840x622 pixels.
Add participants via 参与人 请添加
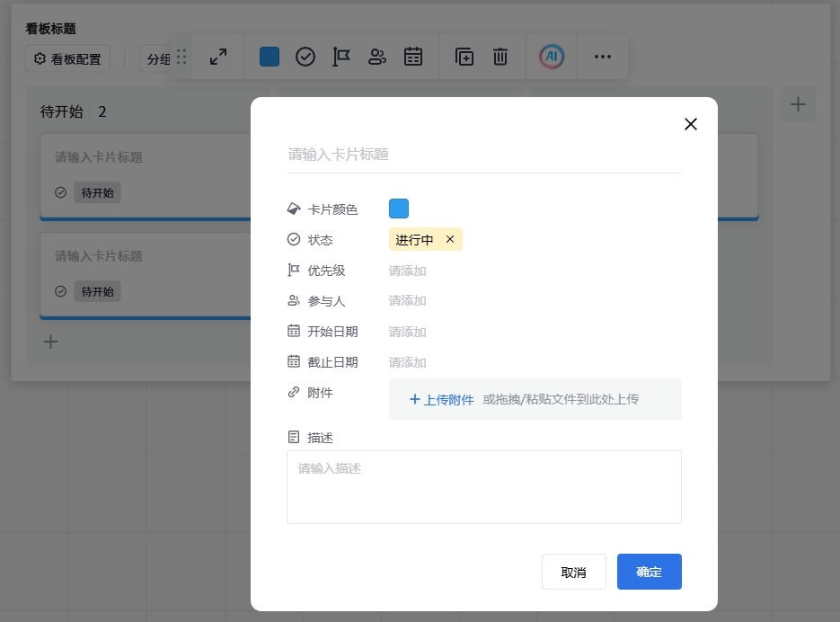(407, 301)
